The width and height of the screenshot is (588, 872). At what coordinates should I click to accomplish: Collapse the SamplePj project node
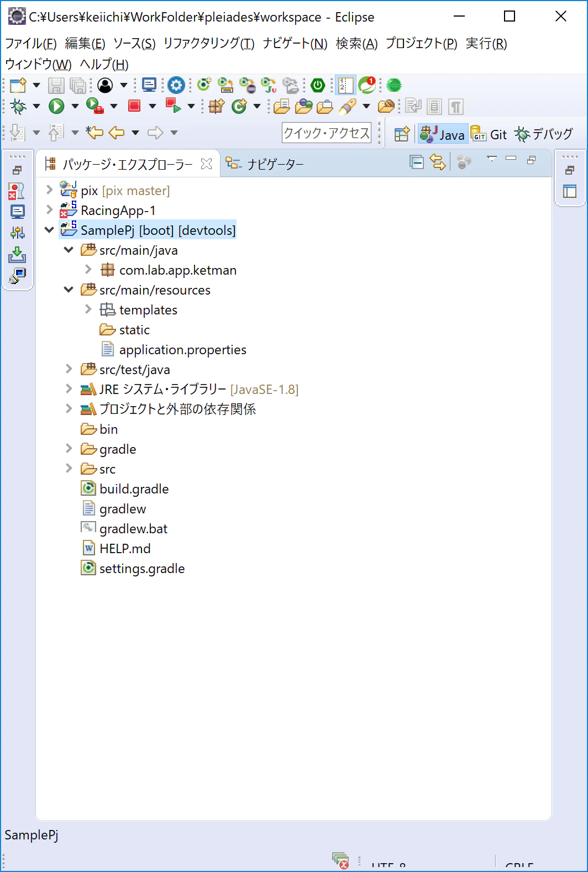[49, 230]
